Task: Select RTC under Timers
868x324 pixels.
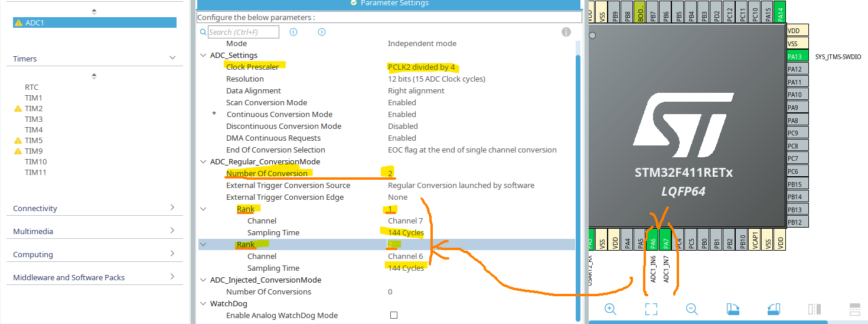Action: [31, 87]
